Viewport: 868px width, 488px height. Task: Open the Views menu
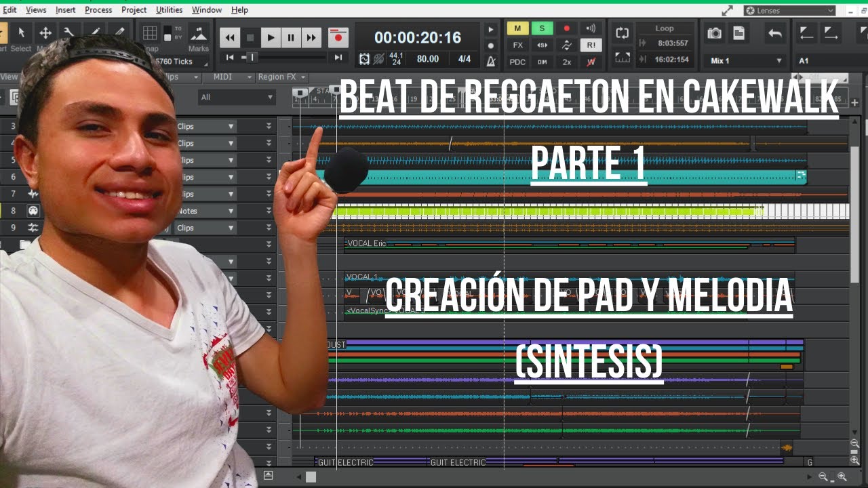tap(36, 10)
